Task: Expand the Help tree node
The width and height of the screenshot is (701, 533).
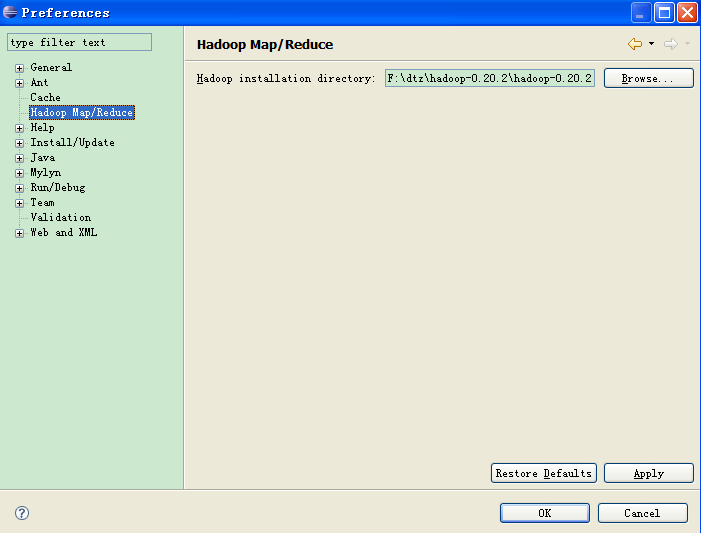Action: click(19, 128)
